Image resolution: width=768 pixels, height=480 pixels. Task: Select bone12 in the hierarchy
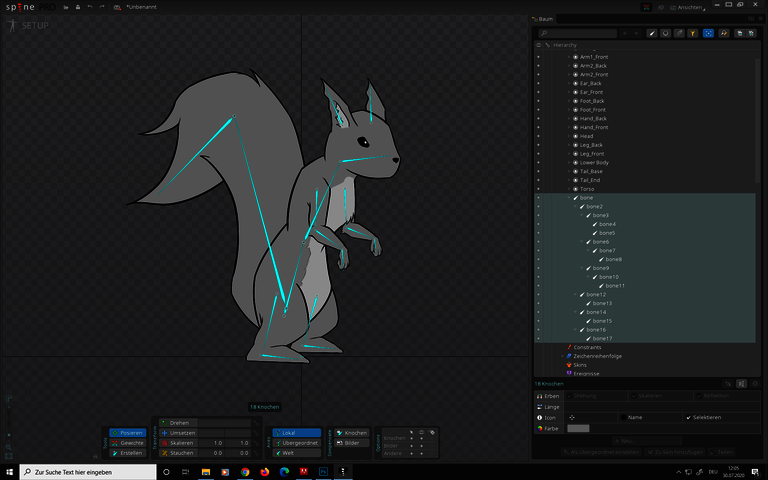pos(598,295)
